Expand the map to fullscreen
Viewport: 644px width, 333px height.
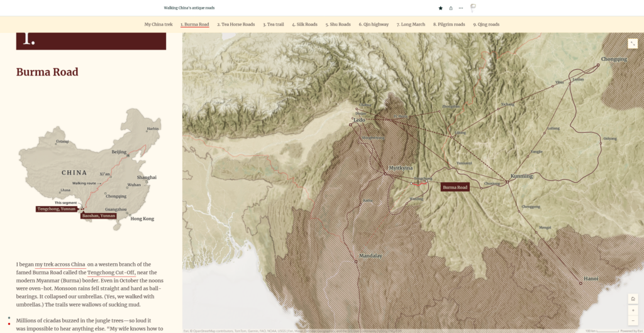coord(633,43)
